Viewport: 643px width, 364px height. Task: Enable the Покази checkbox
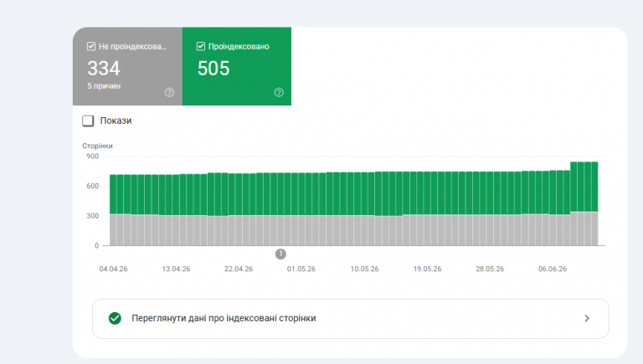(x=88, y=121)
